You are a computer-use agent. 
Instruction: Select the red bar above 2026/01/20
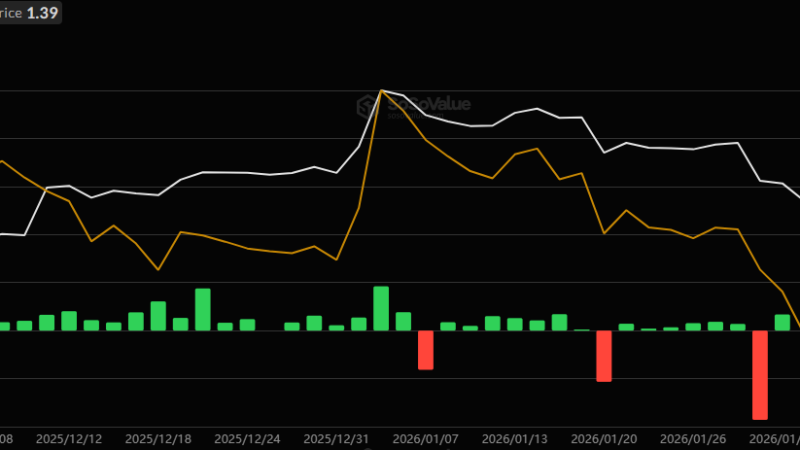[604, 356]
